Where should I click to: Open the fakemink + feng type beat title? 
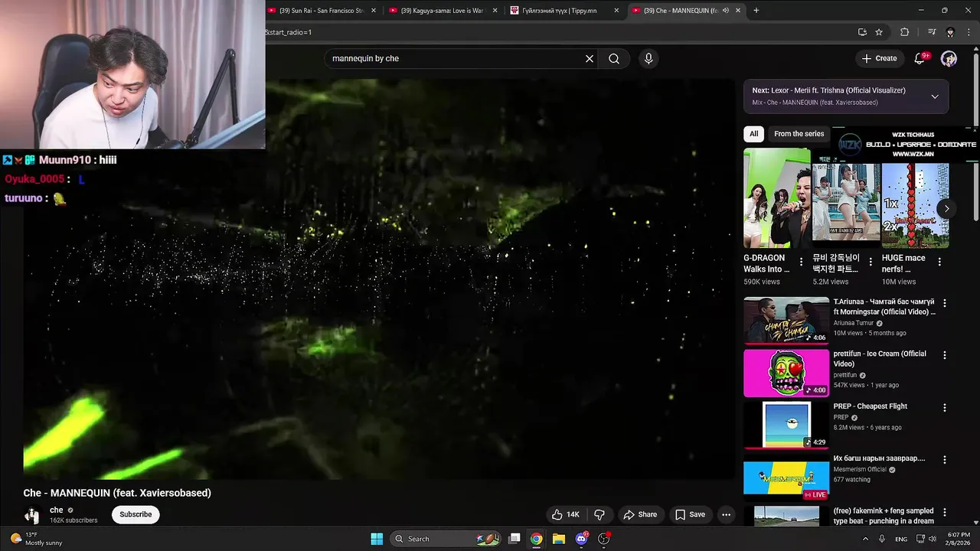click(x=884, y=516)
